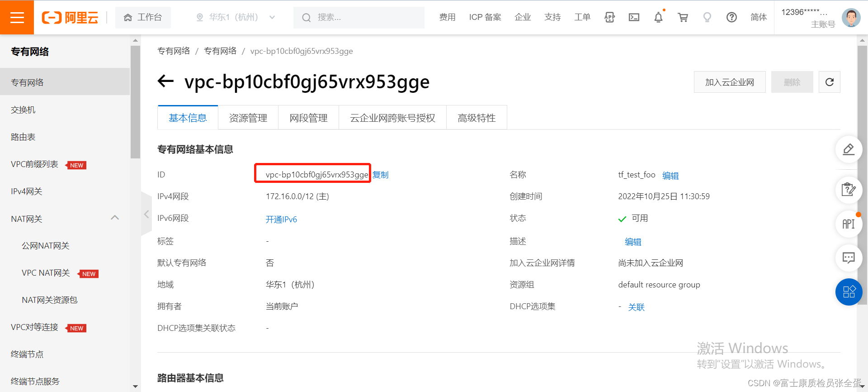Image resolution: width=868 pixels, height=392 pixels.
Task: Switch to the 高级特性 tab
Action: click(476, 118)
